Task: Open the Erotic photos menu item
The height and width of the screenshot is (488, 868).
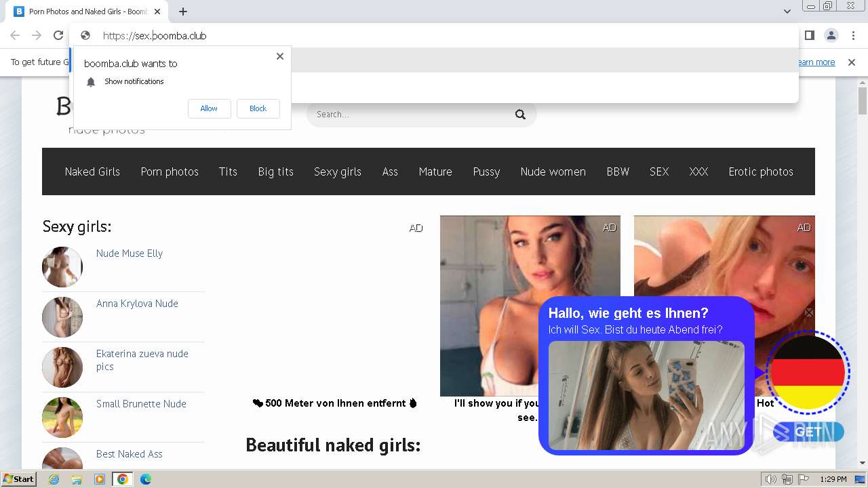Action: pos(761,171)
